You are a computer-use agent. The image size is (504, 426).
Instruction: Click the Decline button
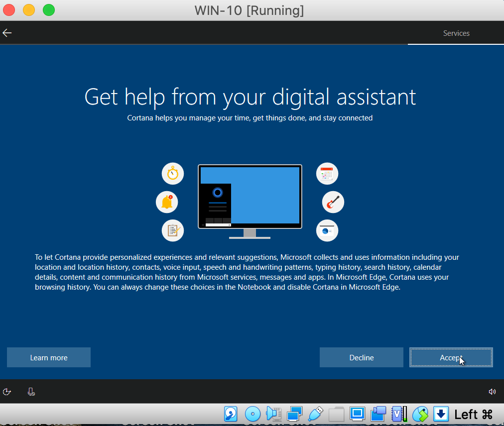tap(361, 357)
